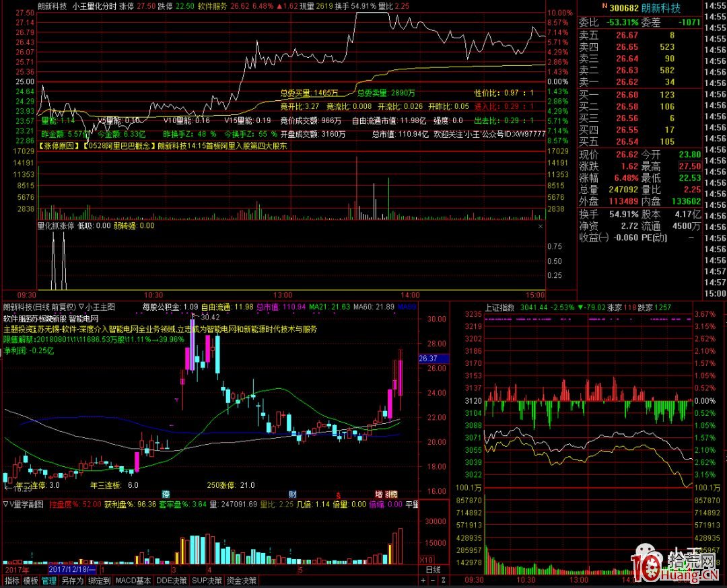Click the Z button beside the zoom controls

[443, 581]
